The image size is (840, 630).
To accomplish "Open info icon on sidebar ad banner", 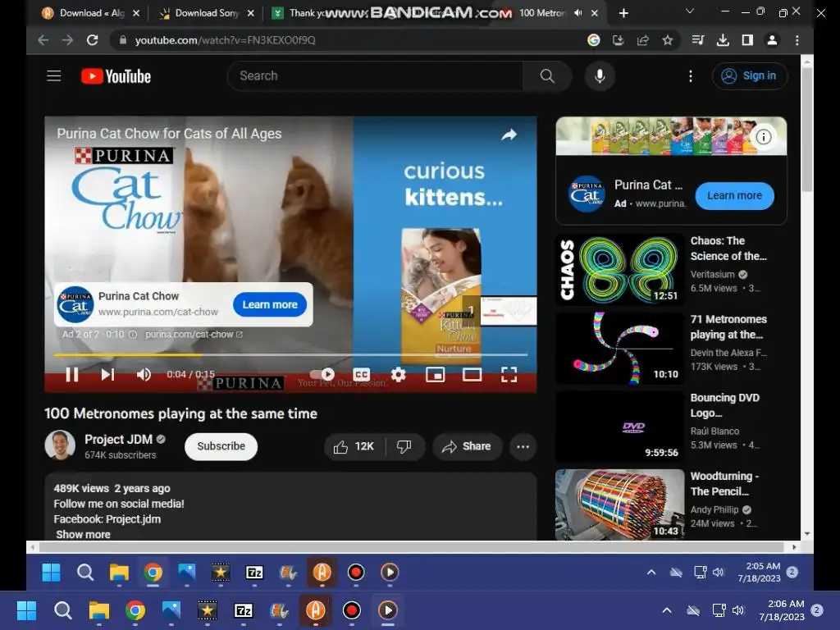I will [x=764, y=137].
